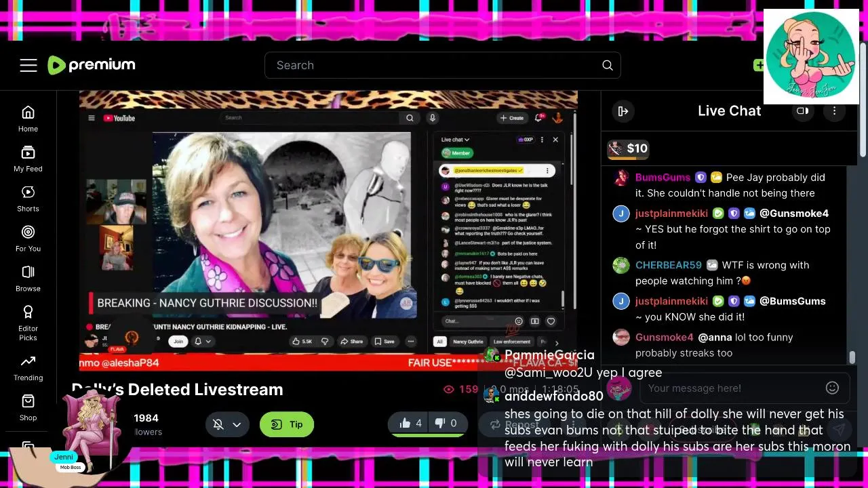Open Trending in the sidebar
Image resolution: width=868 pixels, height=488 pixels.
tap(28, 368)
